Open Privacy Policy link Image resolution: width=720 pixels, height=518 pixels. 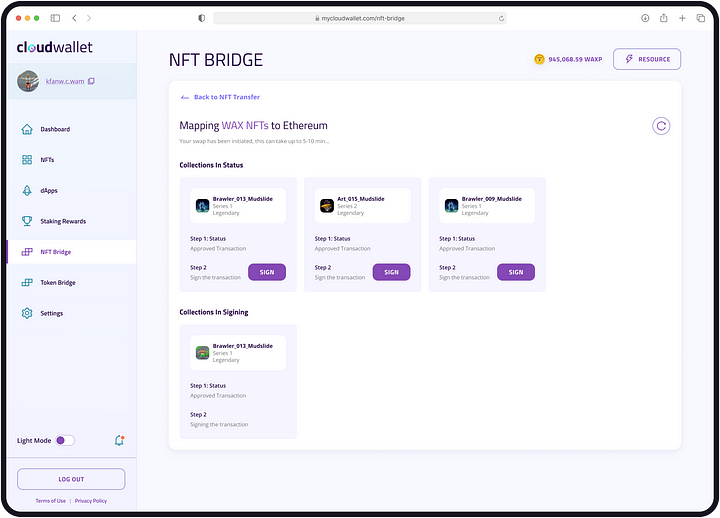[x=91, y=501]
